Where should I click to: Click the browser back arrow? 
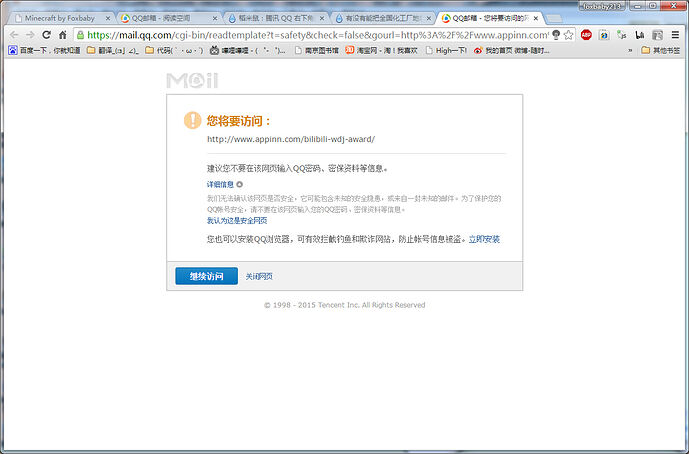[13, 34]
